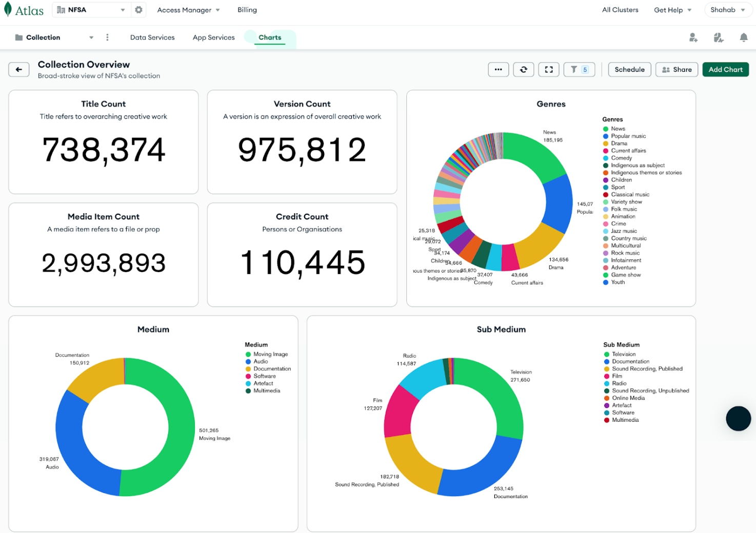The image size is (756, 533).
Task: Click the invite user icon
Action: click(x=693, y=37)
